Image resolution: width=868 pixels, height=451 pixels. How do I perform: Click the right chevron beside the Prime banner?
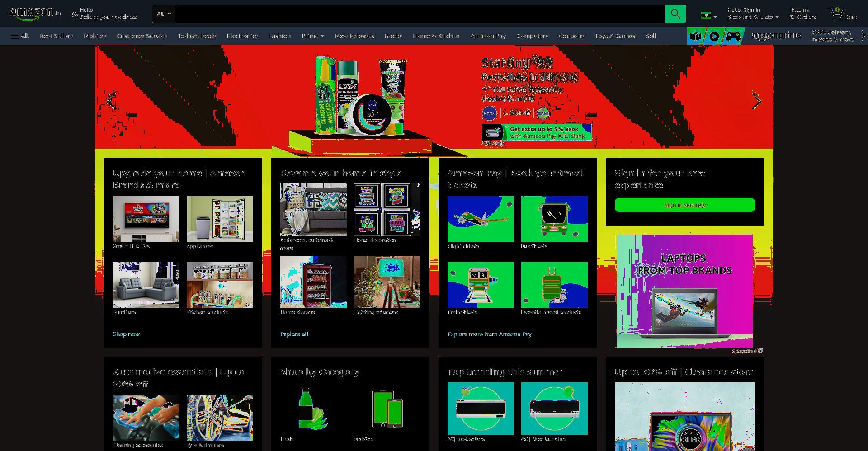point(863,36)
